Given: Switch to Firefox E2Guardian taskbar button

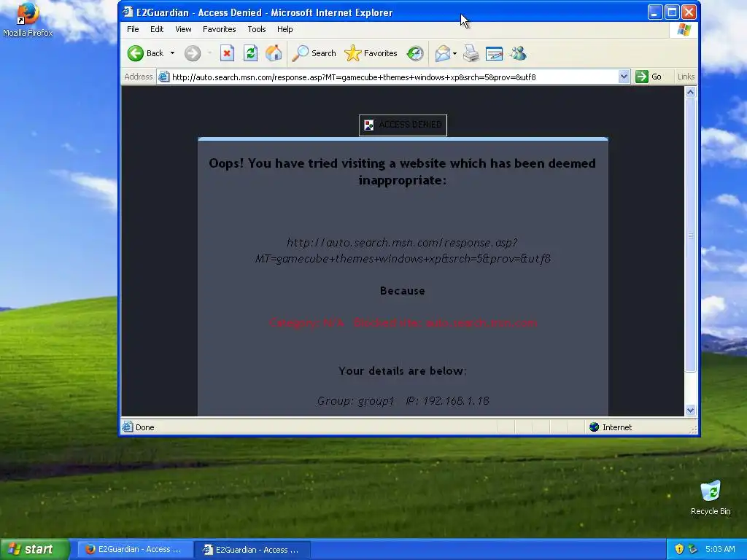Looking at the screenshot, I should (135, 549).
